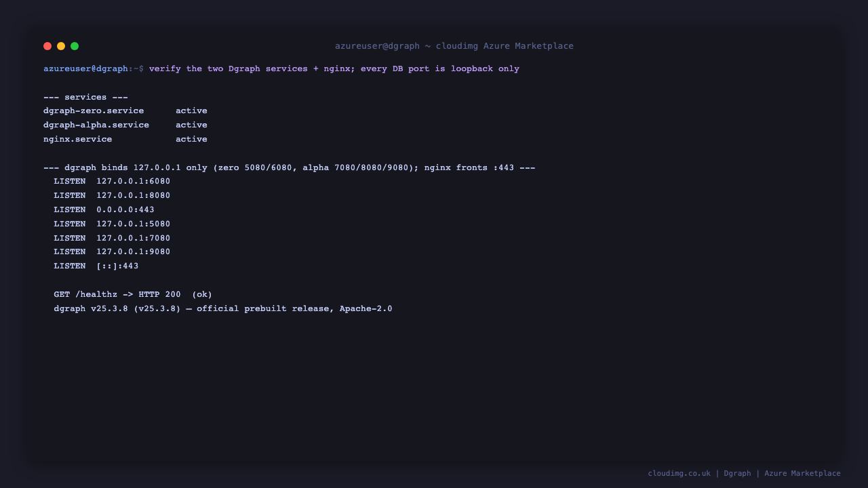Click the yellow minimize window dot
Image resolution: width=868 pixels, height=488 pixels.
(61, 46)
